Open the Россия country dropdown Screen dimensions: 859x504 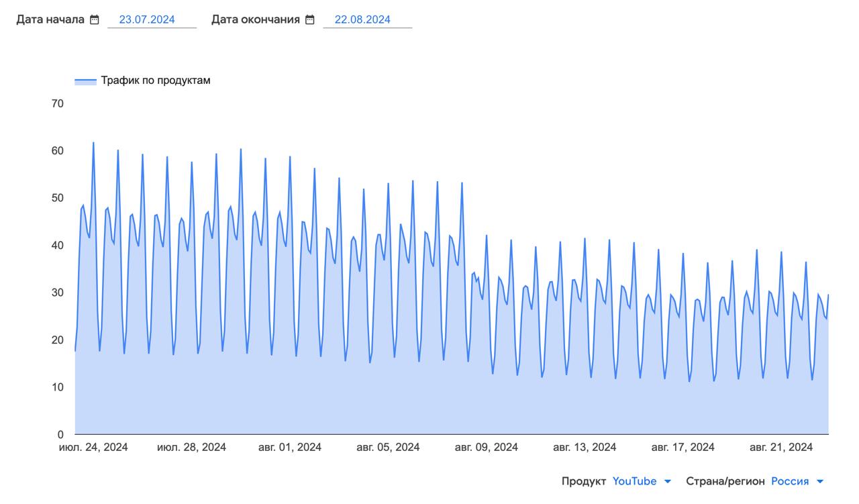(790, 481)
